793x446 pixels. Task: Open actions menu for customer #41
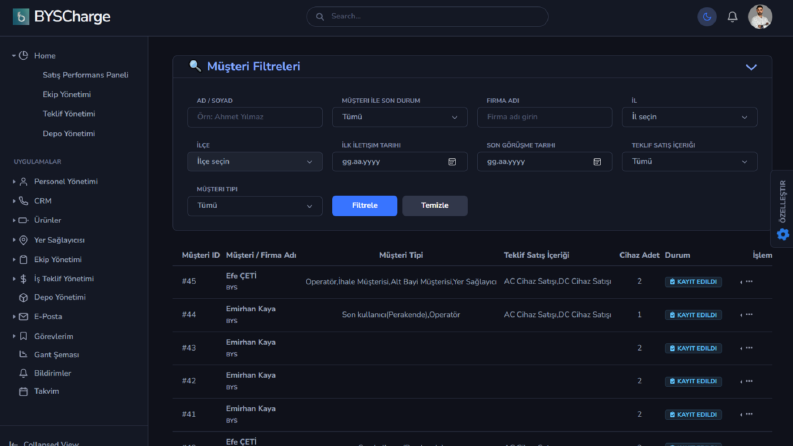pos(747,414)
